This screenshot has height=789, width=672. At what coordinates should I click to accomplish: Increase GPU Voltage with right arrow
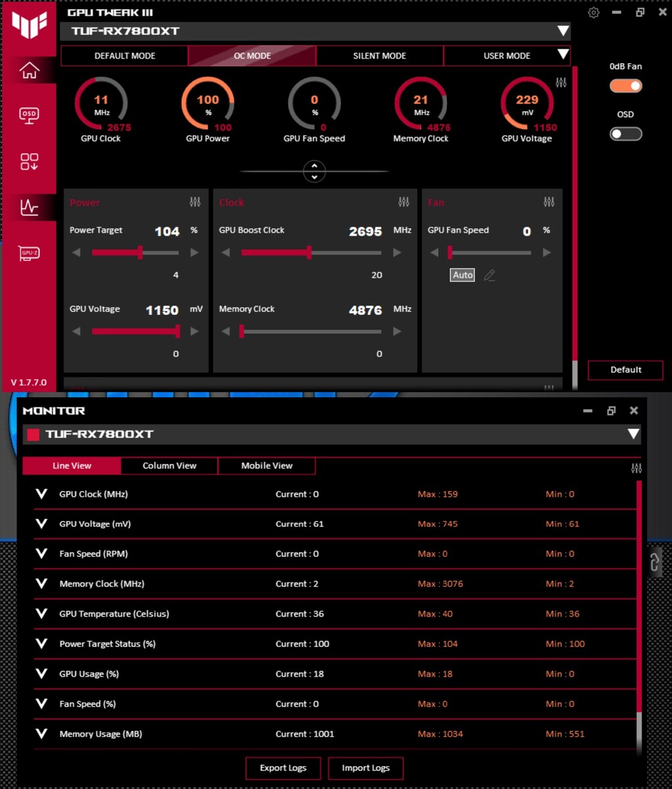pyautogui.click(x=195, y=331)
